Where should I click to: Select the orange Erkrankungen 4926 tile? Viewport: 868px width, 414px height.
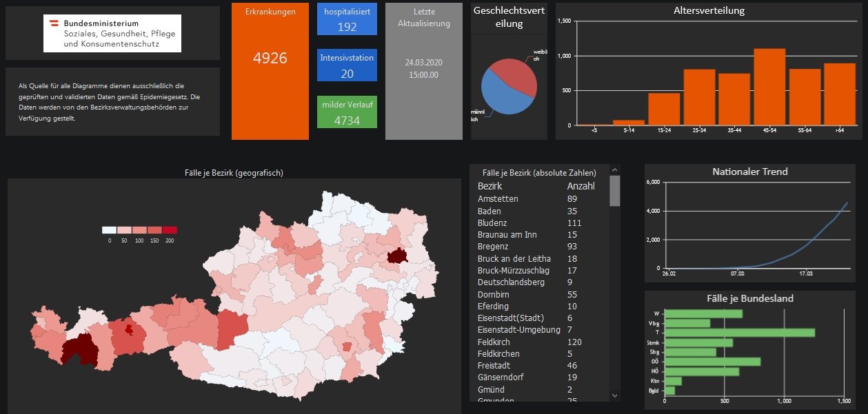point(270,71)
